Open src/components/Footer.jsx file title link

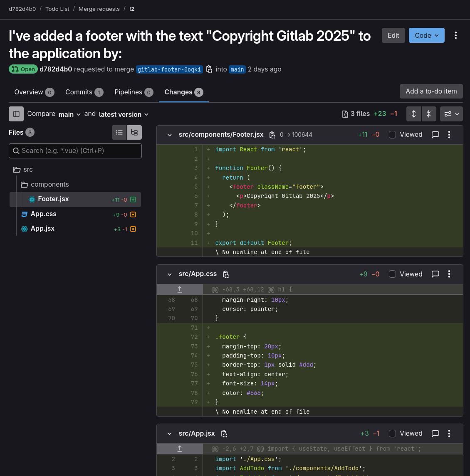click(x=221, y=134)
